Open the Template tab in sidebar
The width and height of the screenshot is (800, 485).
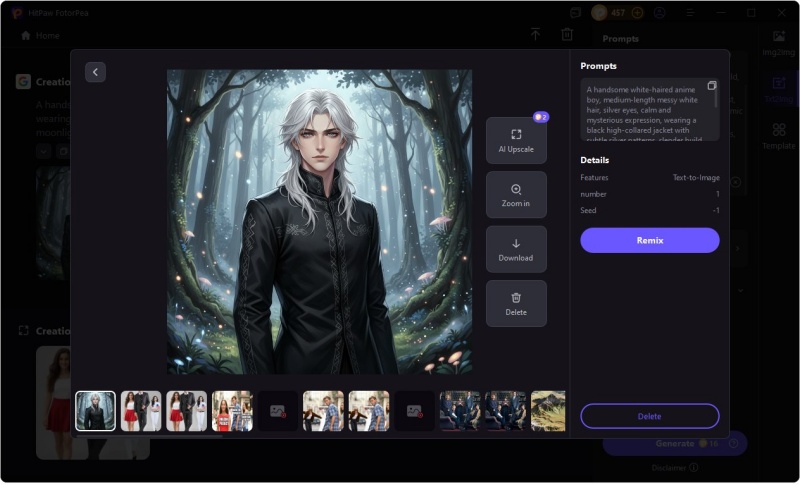[779, 136]
